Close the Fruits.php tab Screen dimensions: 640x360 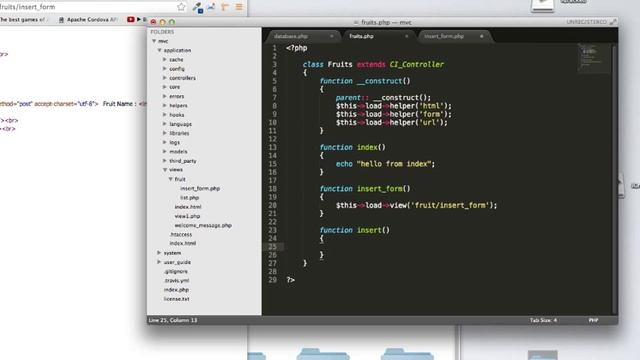coord(407,36)
